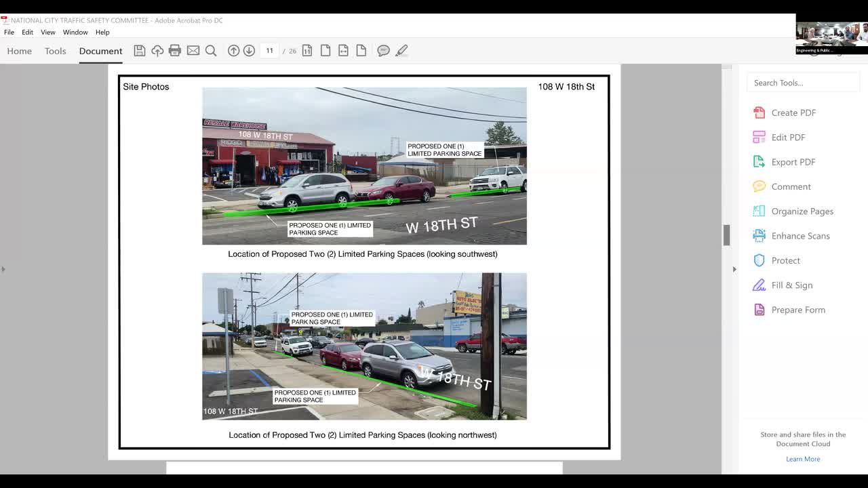Click the vertical document scrollbar thumb
868x488 pixels.
[x=726, y=235]
